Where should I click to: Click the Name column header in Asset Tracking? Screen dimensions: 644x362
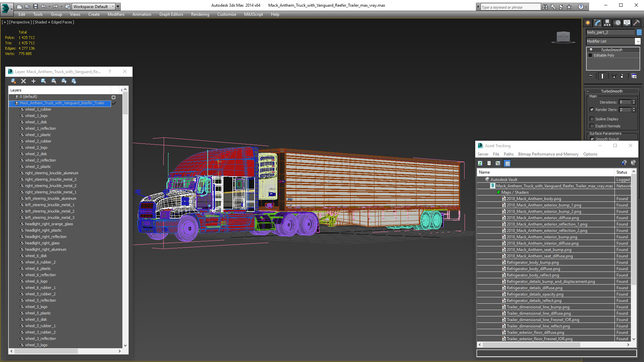click(x=545, y=172)
